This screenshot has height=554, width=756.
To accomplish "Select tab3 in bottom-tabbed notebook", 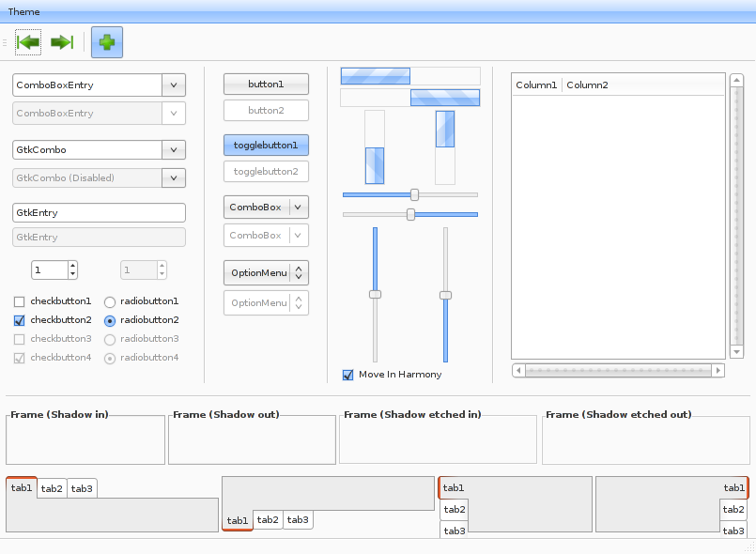I will 298,520.
